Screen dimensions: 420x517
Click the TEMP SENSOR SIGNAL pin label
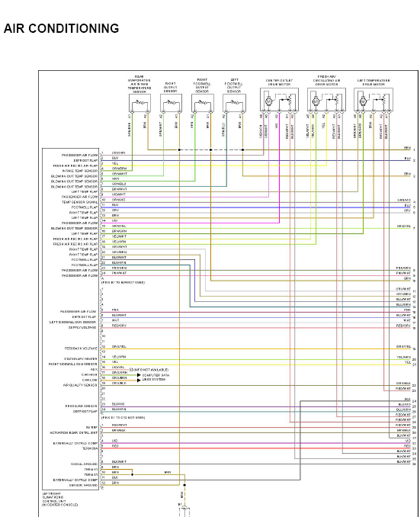coord(80,202)
